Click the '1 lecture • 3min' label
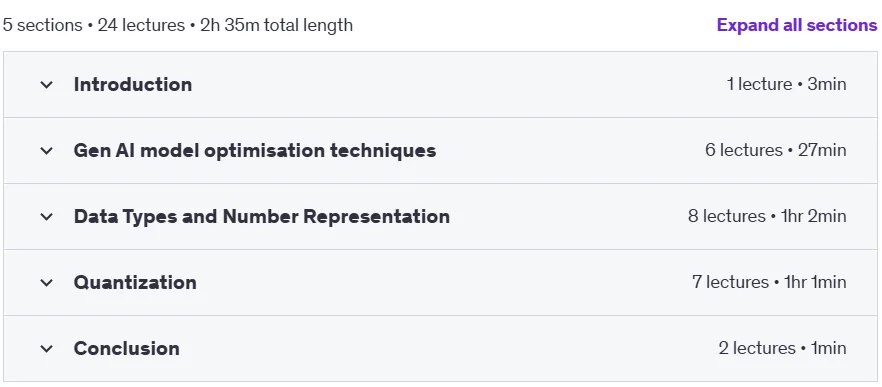Viewport: 882px width, 387px height. [x=786, y=84]
